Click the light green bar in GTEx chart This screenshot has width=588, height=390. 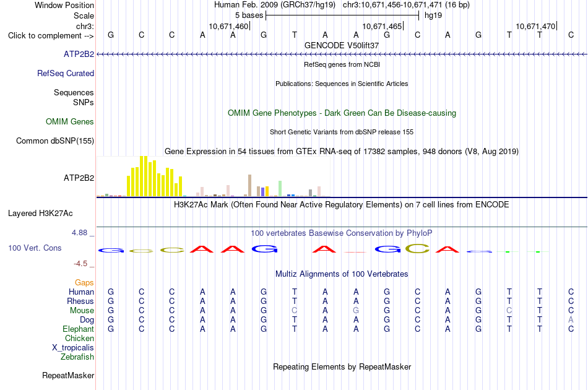280,189
